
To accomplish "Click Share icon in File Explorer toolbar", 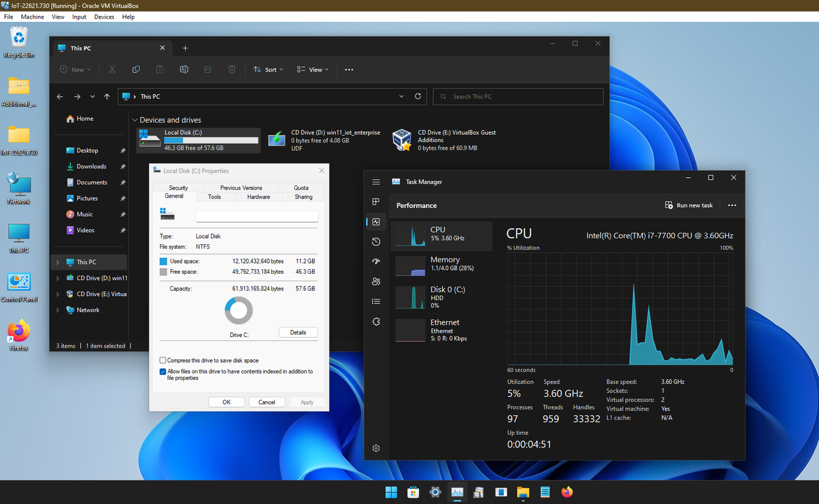I will [x=208, y=69].
